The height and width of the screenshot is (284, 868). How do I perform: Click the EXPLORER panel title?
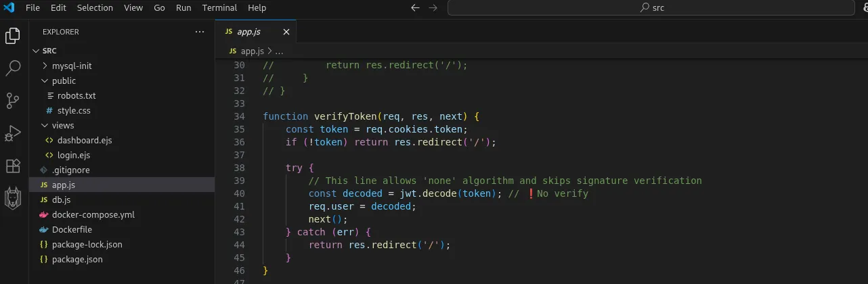click(61, 32)
